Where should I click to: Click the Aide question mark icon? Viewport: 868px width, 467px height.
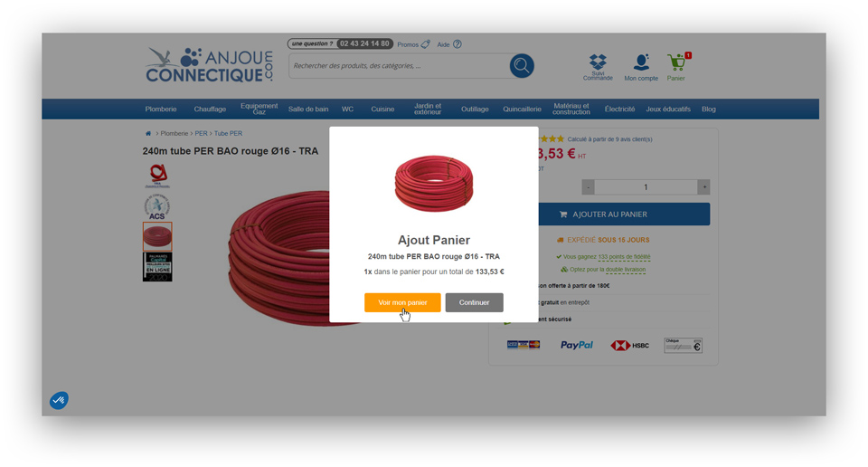tap(458, 44)
